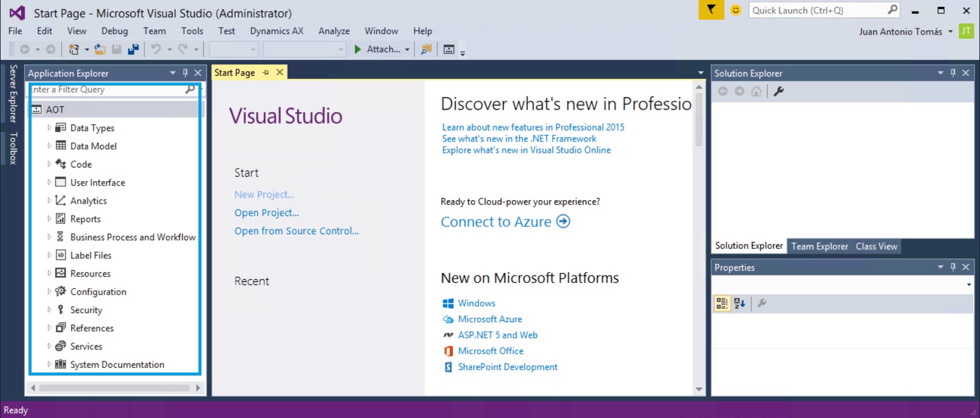Click the New Project... link
Viewport: 980px width, 418px height.
264,195
